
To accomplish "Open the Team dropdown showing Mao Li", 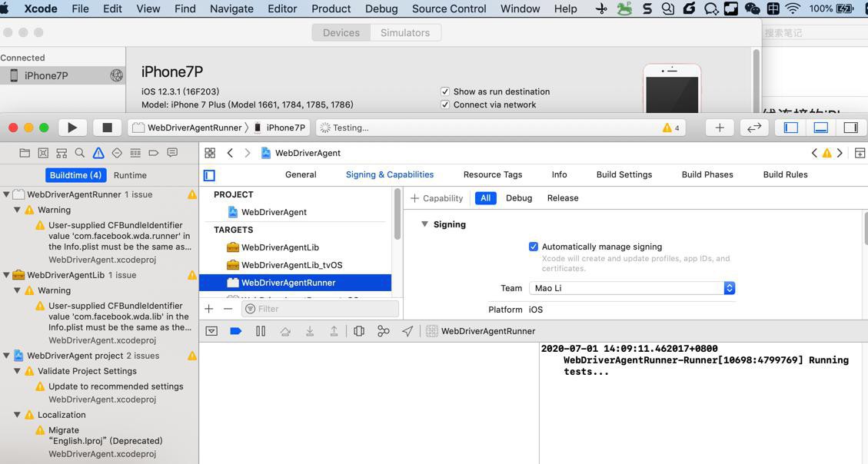I will click(x=632, y=288).
